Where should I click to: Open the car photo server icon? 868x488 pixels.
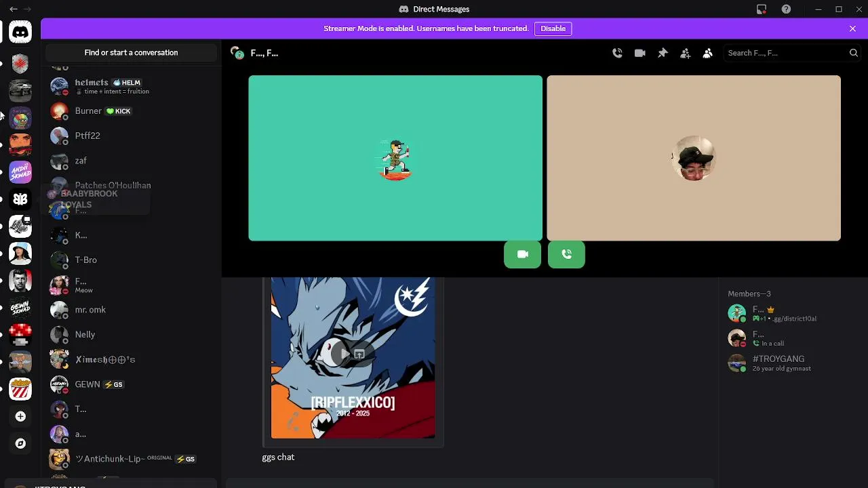click(x=20, y=91)
